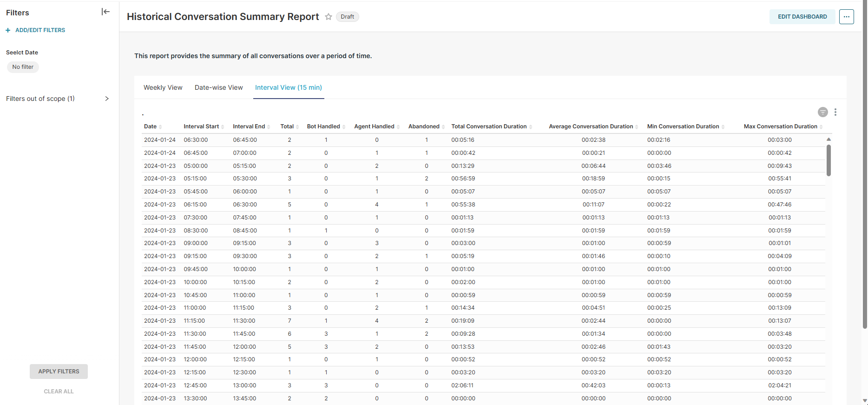Click the table filter indicator icon
The height and width of the screenshot is (405, 868).
822,112
